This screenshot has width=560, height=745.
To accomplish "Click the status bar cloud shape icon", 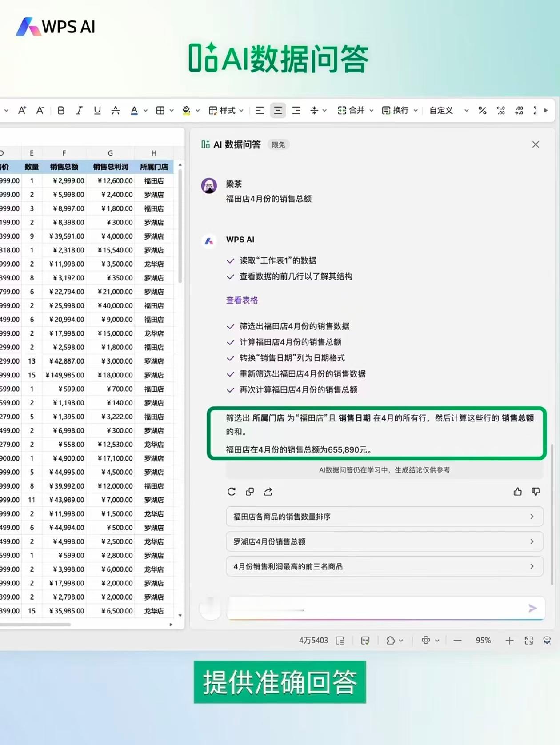I will click(391, 641).
